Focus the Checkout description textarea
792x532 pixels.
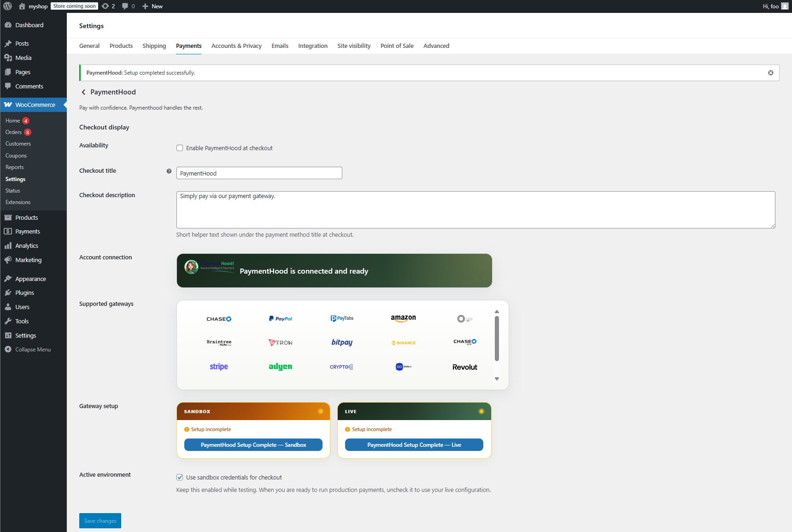(x=475, y=210)
